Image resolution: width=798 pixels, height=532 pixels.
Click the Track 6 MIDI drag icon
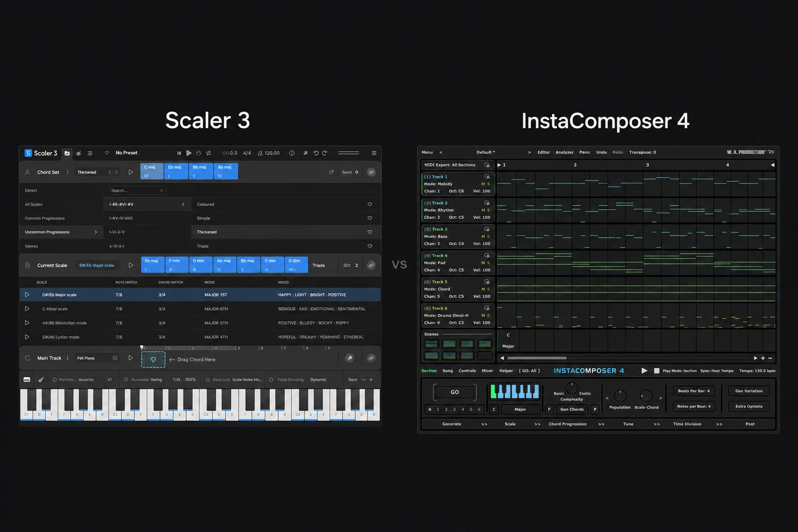(x=487, y=308)
